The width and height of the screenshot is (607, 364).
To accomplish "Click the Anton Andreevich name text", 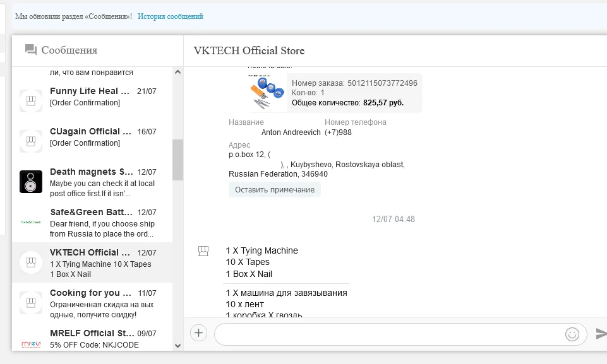I will click(x=291, y=132).
